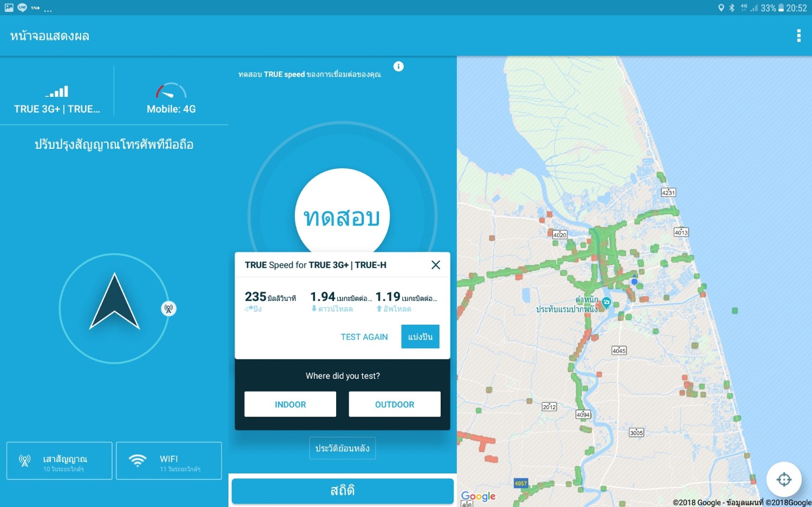Tap the info icon near speed test text
The image size is (812, 507).
coord(398,67)
